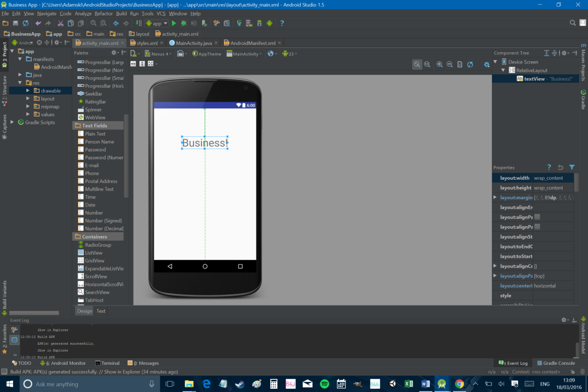
Task: Open the Debug app icon in the toolbar
Action: 184,23
